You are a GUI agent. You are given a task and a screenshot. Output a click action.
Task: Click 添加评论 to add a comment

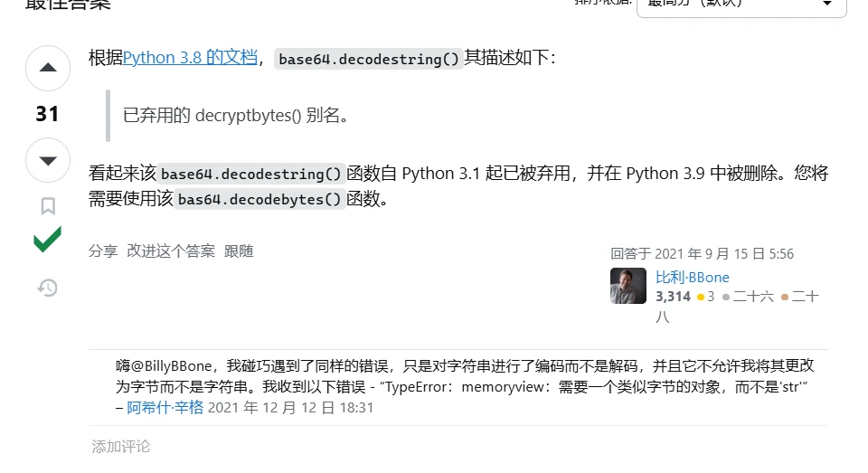[x=120, y=447]
